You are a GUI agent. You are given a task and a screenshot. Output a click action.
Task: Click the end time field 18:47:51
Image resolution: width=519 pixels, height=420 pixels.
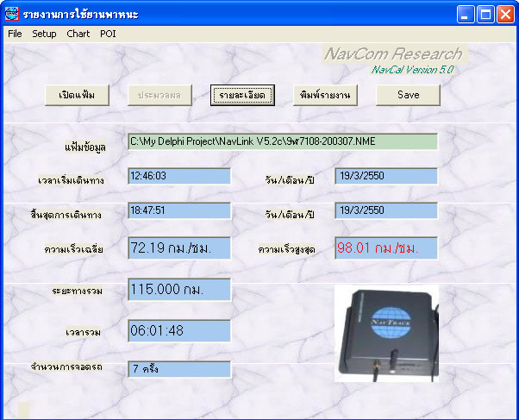pyautogui.click(x=179, y=210)
